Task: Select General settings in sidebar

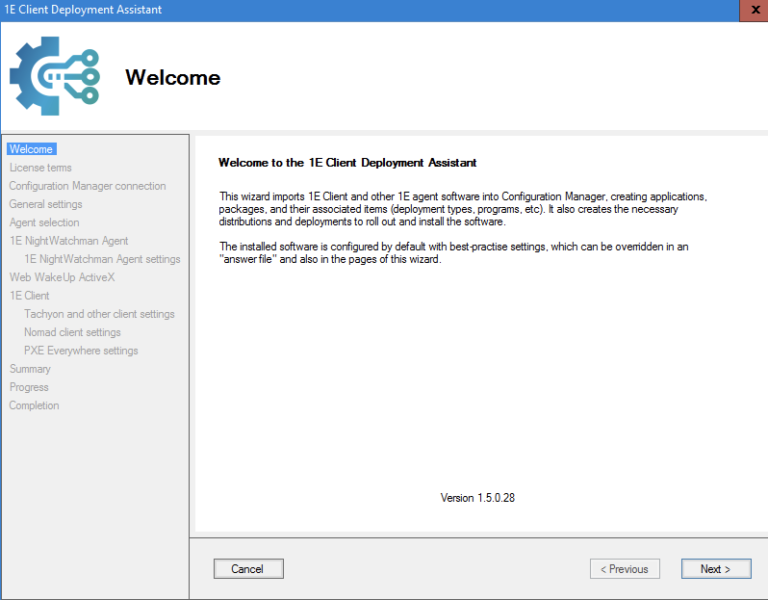Action: 46,204
